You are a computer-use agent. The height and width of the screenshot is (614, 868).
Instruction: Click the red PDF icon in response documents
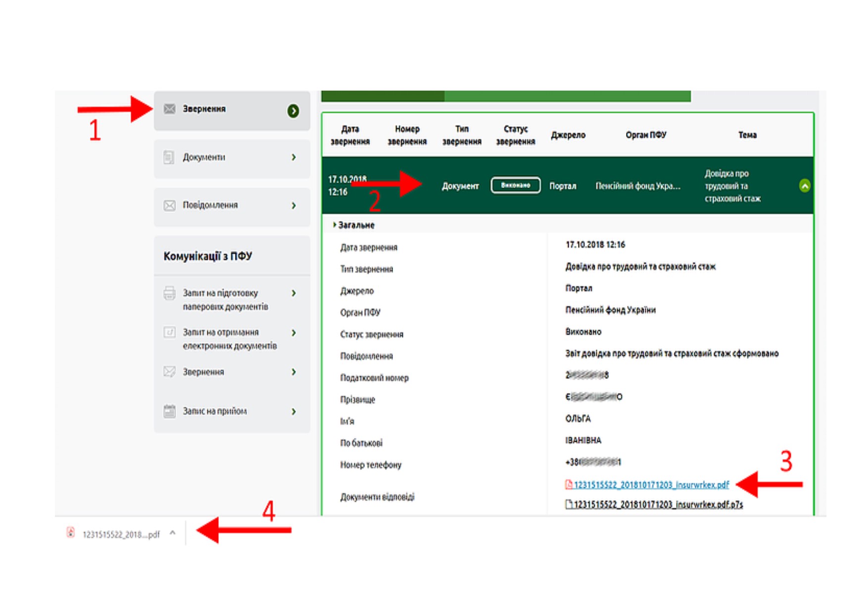(569, 485)
